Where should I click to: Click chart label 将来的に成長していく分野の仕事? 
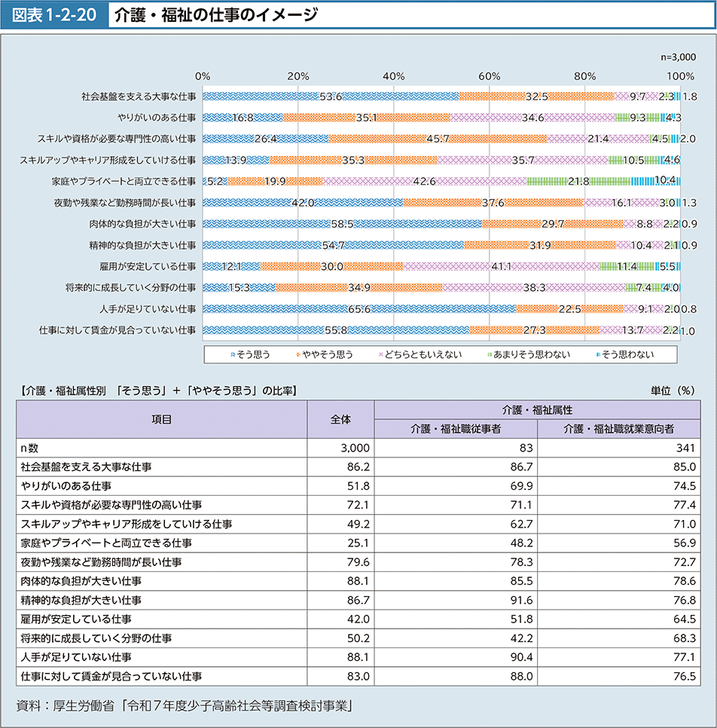(x=131, y=288)
